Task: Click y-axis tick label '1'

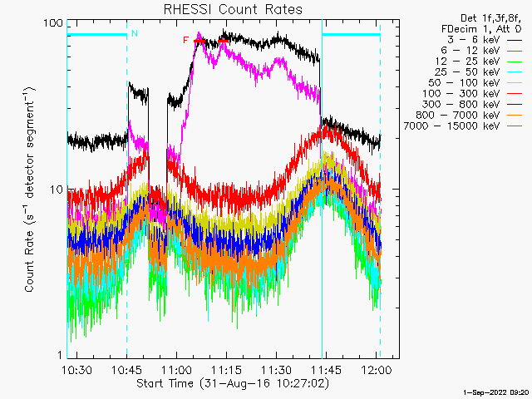Action: (x=60, y=355)
